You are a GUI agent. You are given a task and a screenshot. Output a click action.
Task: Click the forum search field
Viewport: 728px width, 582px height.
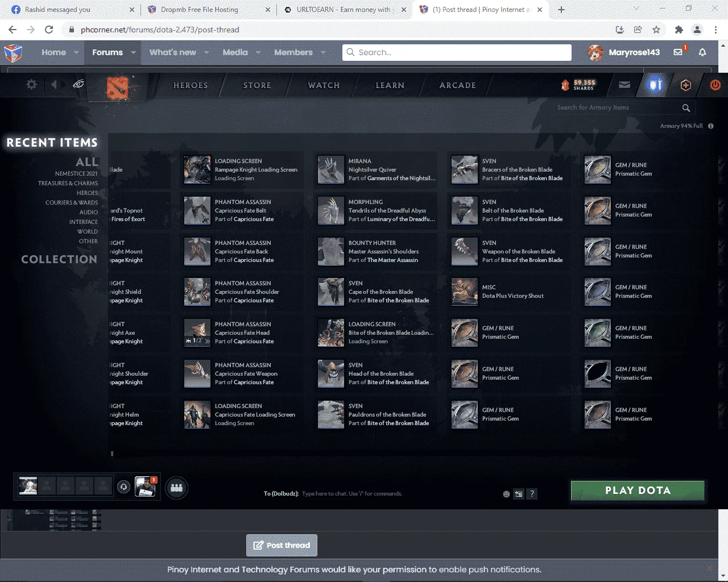pyautogui.click(x=457, y=52)
